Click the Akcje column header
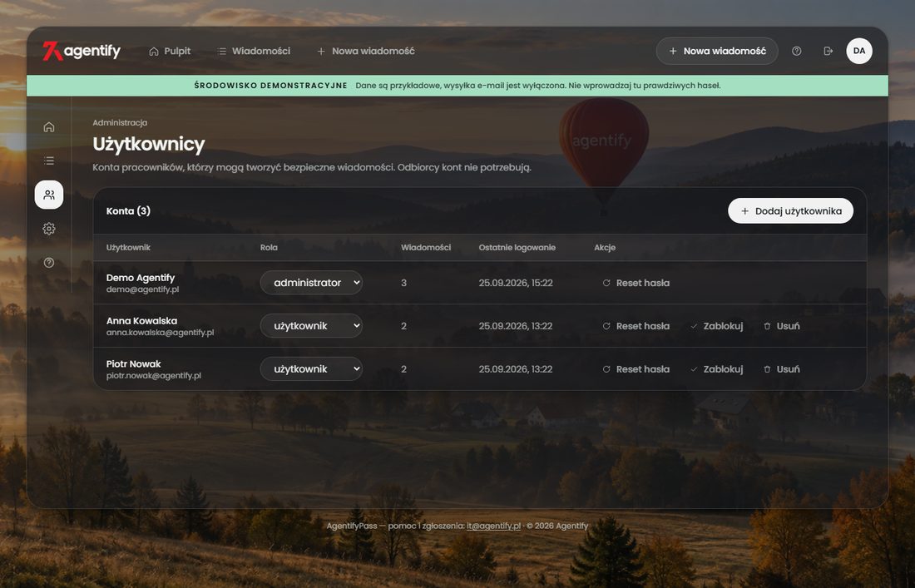The width and height of the screenshot is (915, 588). pos(605,247)
